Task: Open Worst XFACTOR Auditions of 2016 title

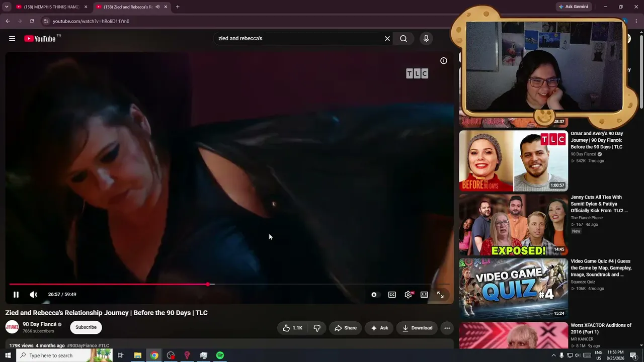Action: tap(601, 329)
